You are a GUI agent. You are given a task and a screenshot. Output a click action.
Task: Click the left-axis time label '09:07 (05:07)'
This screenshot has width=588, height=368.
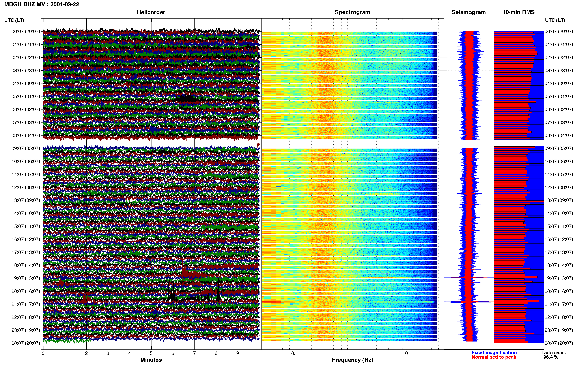pos(26,148)
